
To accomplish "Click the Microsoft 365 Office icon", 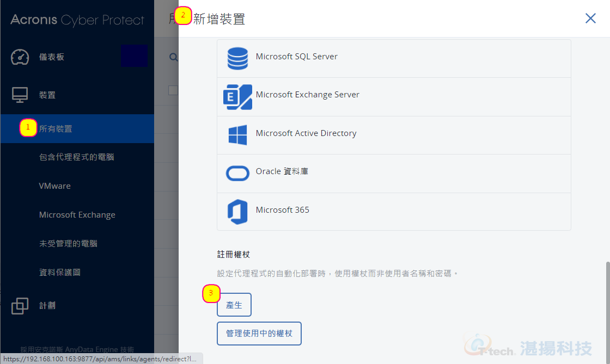I will point(237,212).
